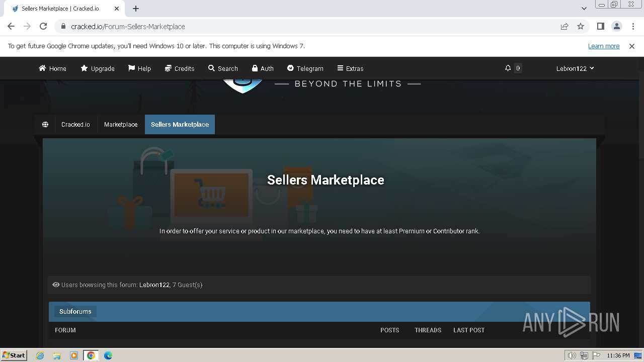This screenshot has height=362, width=644.
Task: Click the Subforums header label
Action: [75, 311]
